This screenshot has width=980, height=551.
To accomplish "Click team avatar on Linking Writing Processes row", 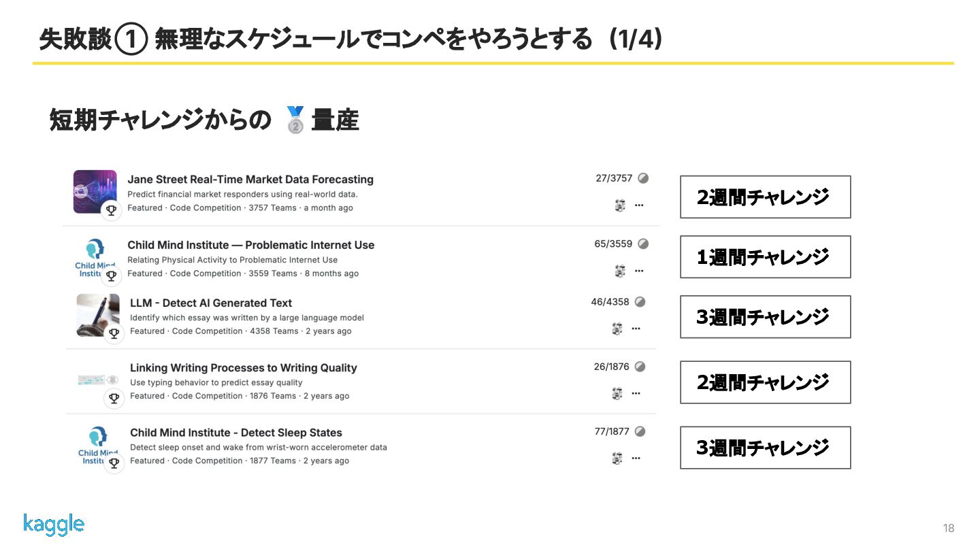I will [x=617, y=393].
